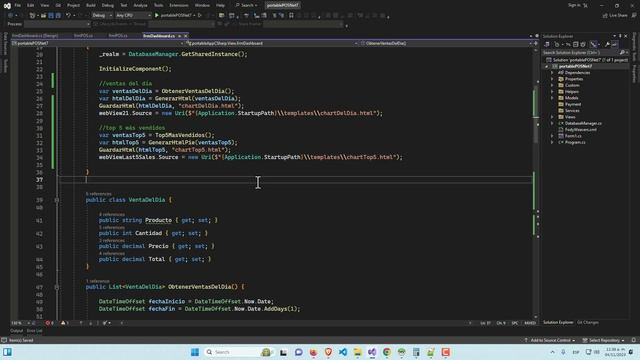This screenshot has height=360, width=640.
Task: Open Chrome from taskbar
Action: click(387, 352)
